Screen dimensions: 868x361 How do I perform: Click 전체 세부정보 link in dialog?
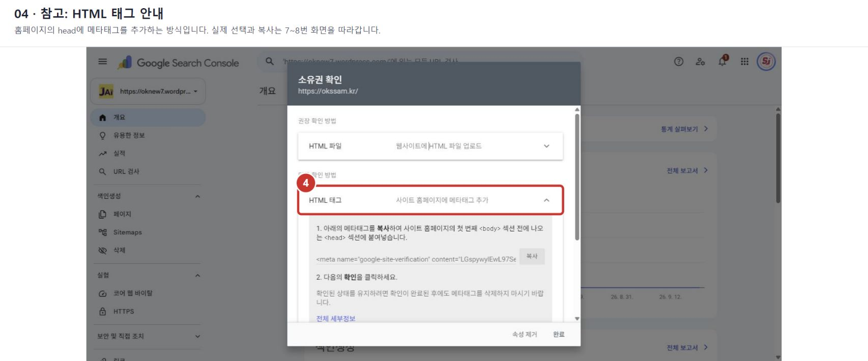coord(336,319)
